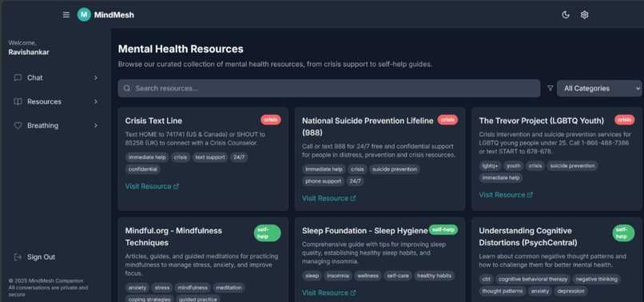644x302 pixels.
Task: Open Breathing in the sidebar
Action: click(55, 125)
